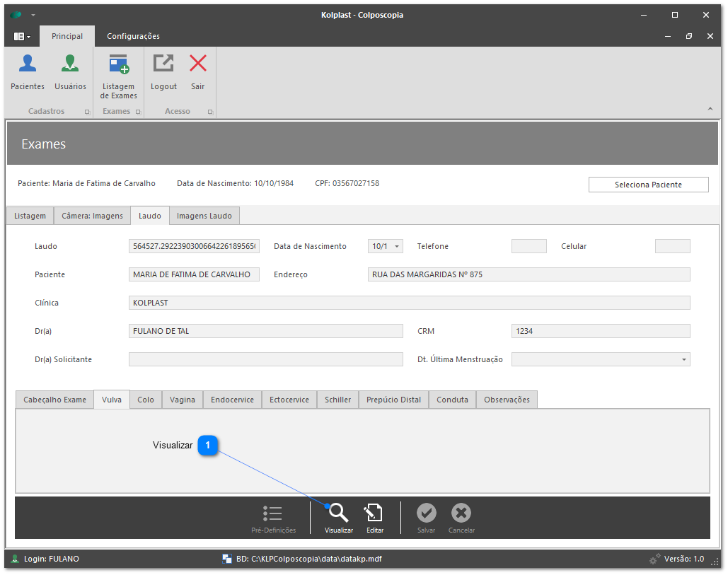Open the Conduta sub-tab
The width and height of the screenshot is (728, 575).
pyautogui.click(x=453, y=400)
